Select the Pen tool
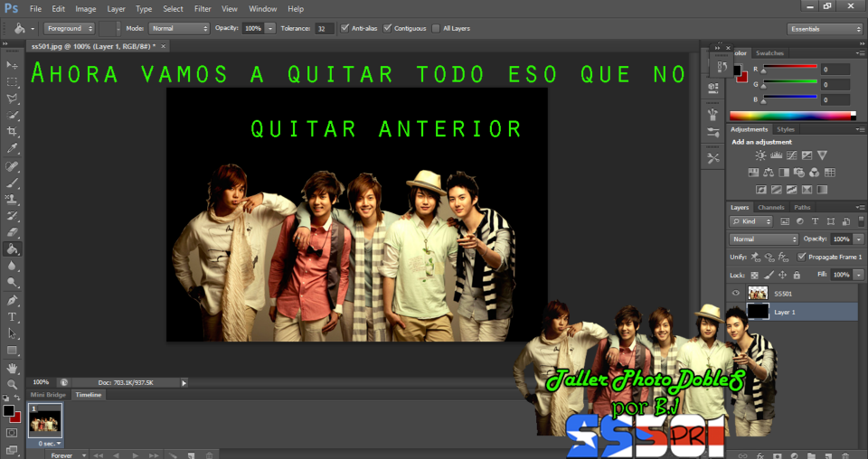Viewport: 868px width, 459px height. click(12, 300)
